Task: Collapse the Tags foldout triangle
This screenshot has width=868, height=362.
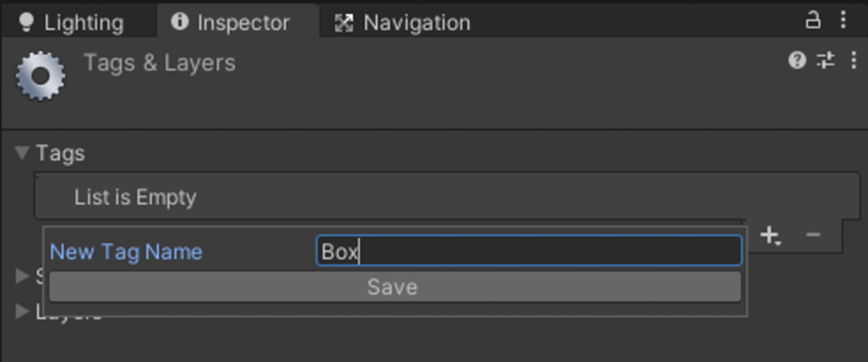Action: [23, 153]
